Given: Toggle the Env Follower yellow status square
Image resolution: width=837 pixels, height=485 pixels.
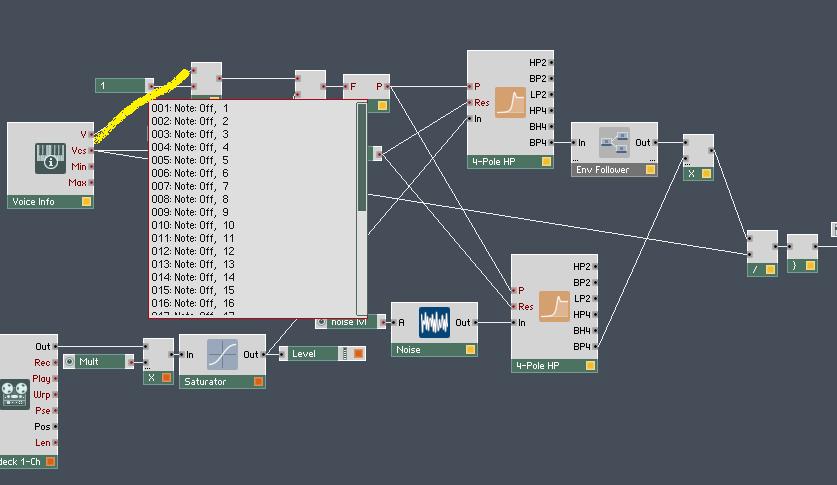Looking at the screenshot, I should click(650, 170).
